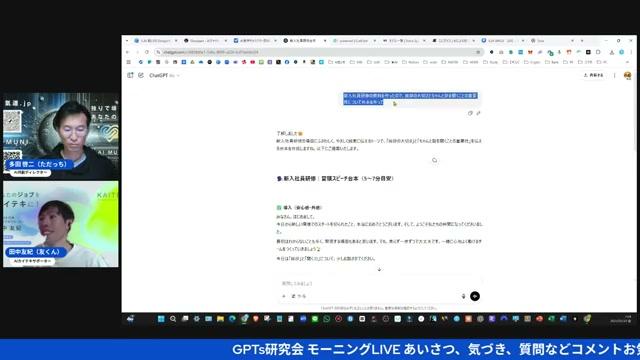Click the plus attach icon in composer
The image size is (640, 360).
click(284, 296)
